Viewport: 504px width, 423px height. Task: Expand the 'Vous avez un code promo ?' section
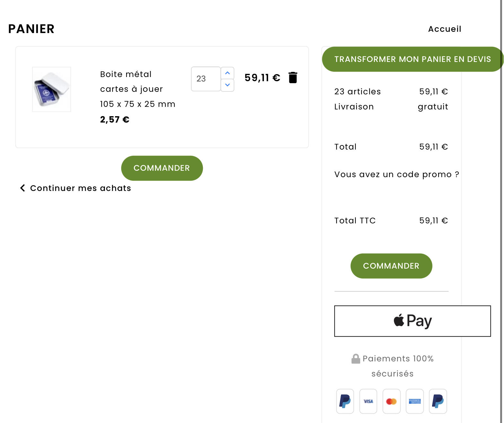(x=396, y=174)
